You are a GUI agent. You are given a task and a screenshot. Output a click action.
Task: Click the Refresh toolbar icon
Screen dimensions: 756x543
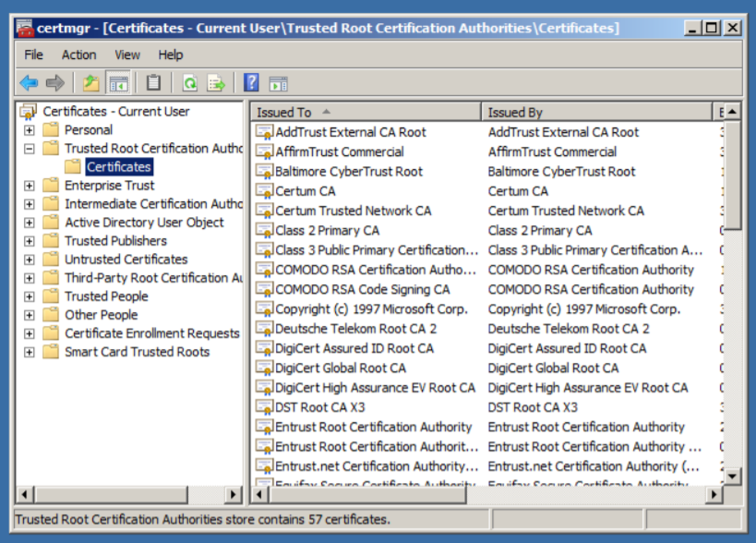189,83
